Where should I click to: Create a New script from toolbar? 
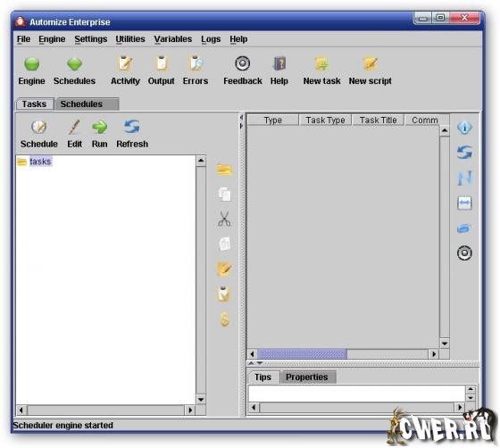click(x=370, y=64)
